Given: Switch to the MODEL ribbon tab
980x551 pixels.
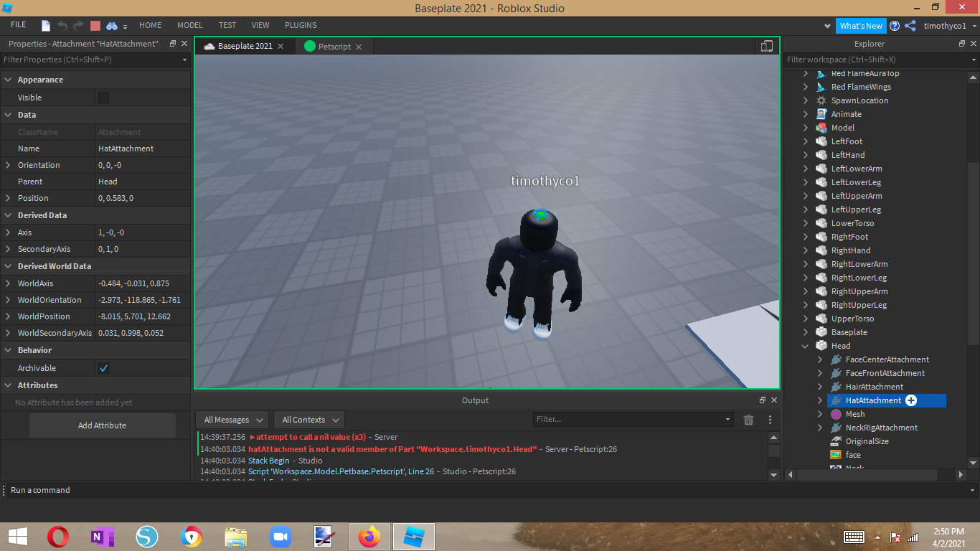Looking at the screenshot, I should (x=190, y=25).
